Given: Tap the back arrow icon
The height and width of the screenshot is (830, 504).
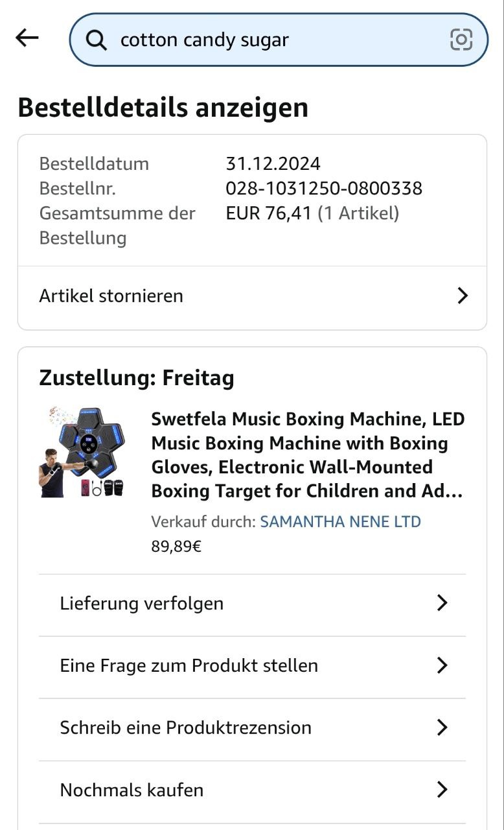Looking at the screenshot, I should click(27, 38).
